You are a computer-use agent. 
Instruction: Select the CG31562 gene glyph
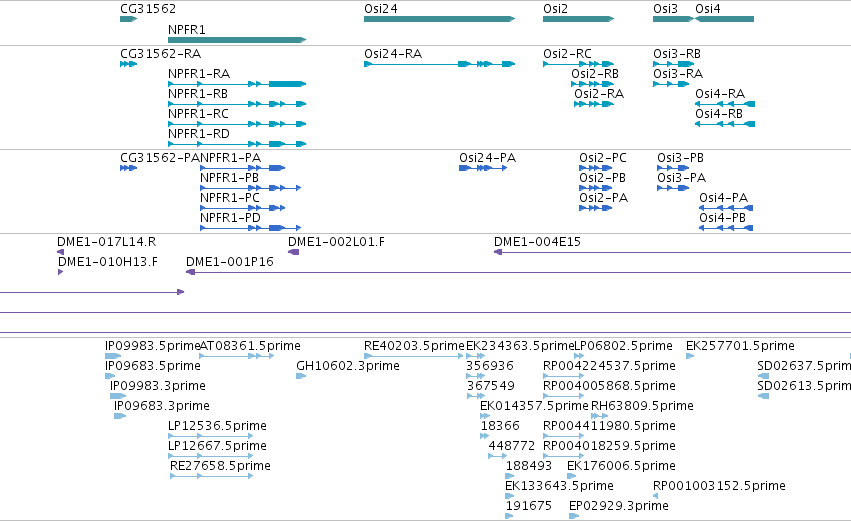129,19
